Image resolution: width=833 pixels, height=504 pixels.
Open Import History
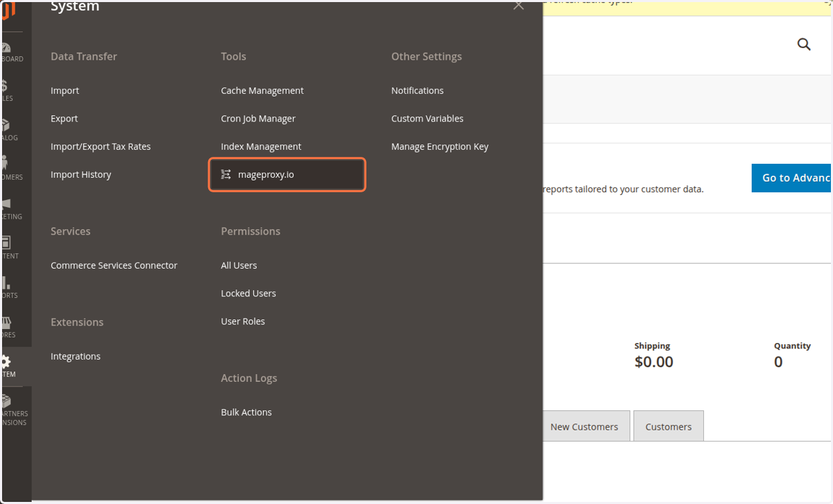[81, 174]
